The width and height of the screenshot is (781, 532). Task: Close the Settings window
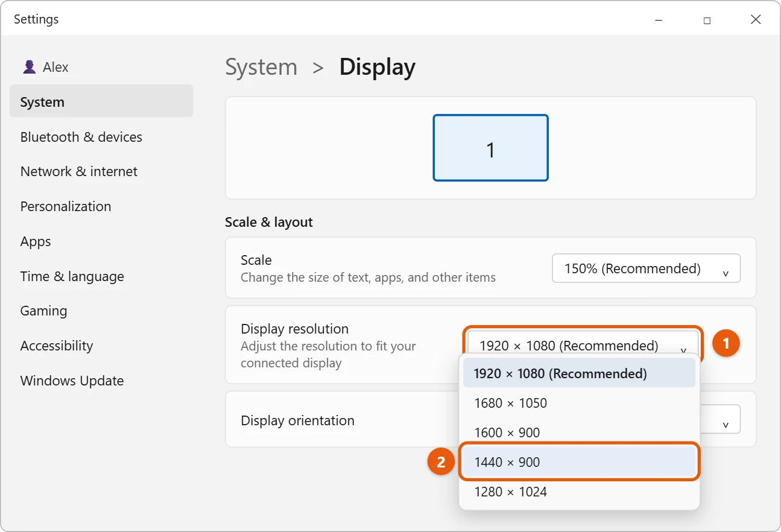click(756, 20)
